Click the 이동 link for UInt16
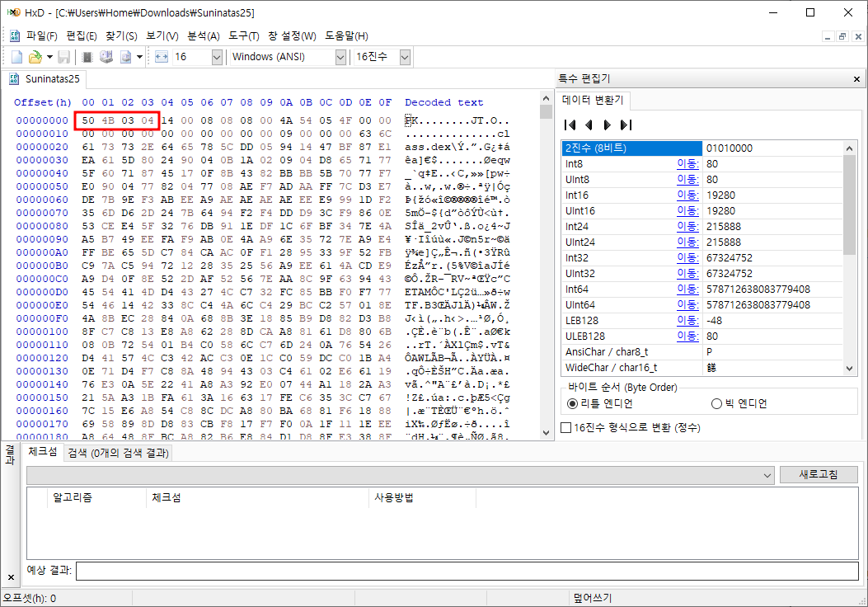868x607 pixels. (687, 211)
